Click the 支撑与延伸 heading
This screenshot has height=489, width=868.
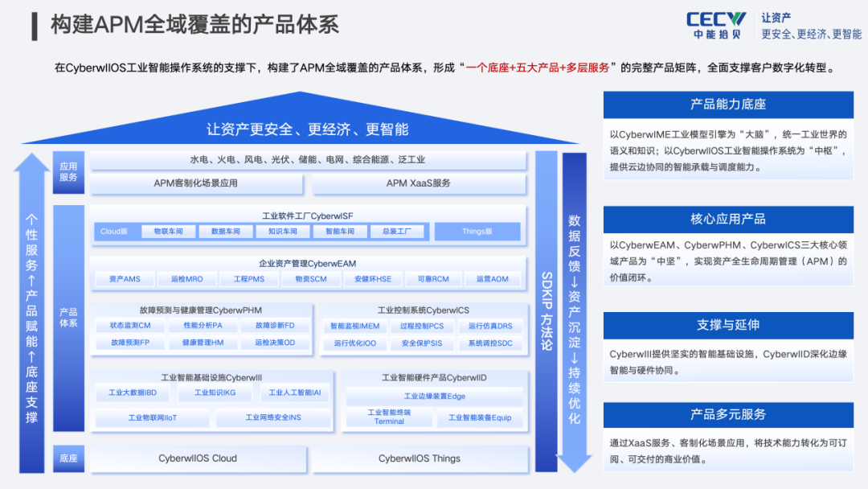728,325
